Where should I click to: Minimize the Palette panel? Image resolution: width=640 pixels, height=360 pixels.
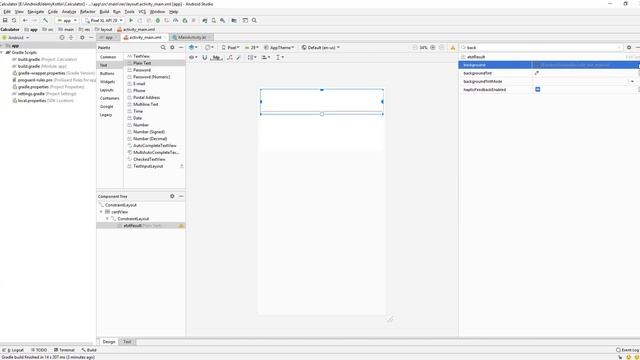click(x=181, y=47)
